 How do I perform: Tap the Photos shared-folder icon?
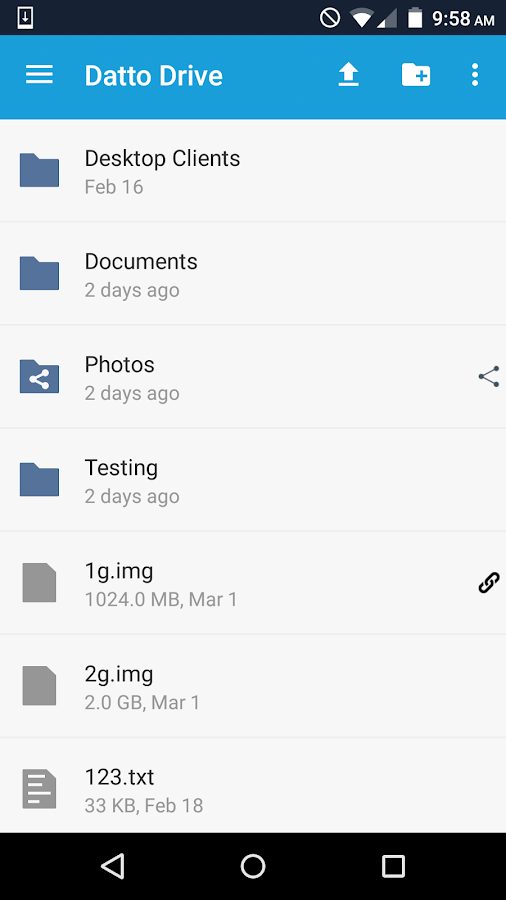(x=40, y=377)
